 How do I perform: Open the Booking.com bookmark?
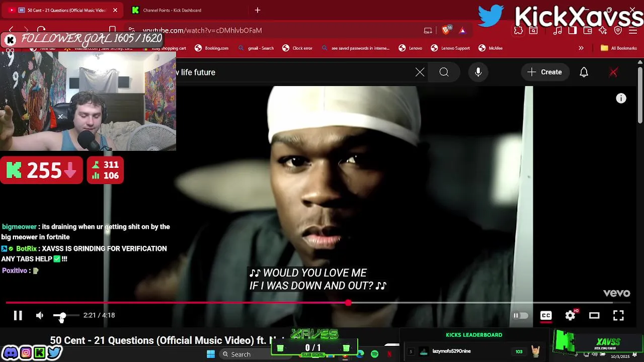coord(212,48)
